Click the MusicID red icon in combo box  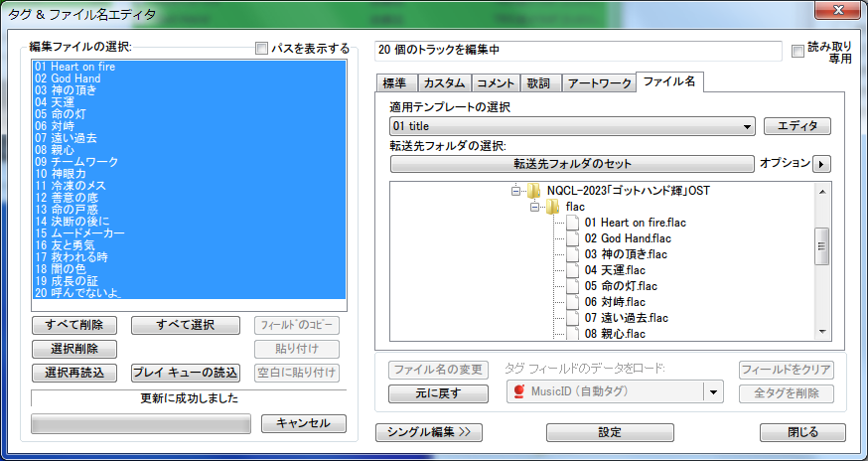519,391
